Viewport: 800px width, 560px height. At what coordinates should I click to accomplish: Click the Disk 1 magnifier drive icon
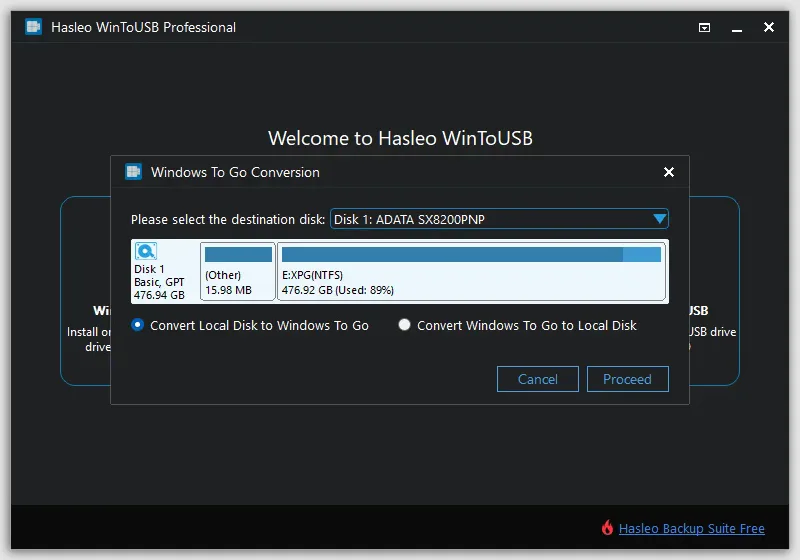(x=146, y=252)
